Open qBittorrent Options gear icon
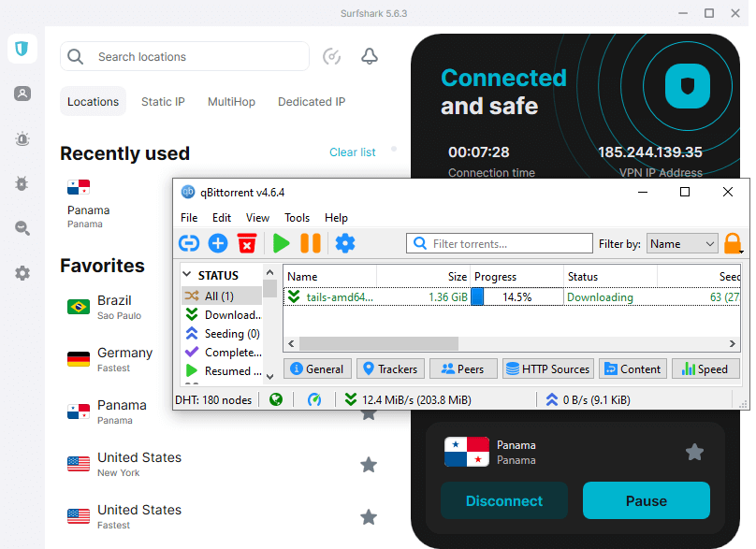Screen dimensions: 756x549 pos(345,243)
